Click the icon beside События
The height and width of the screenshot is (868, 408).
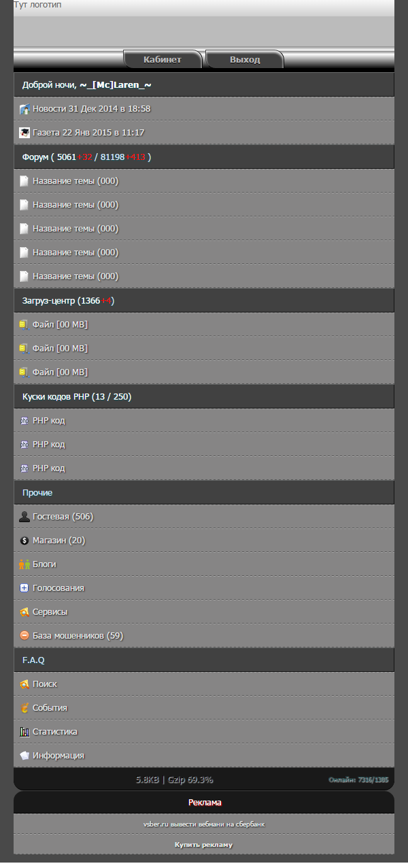24,708
